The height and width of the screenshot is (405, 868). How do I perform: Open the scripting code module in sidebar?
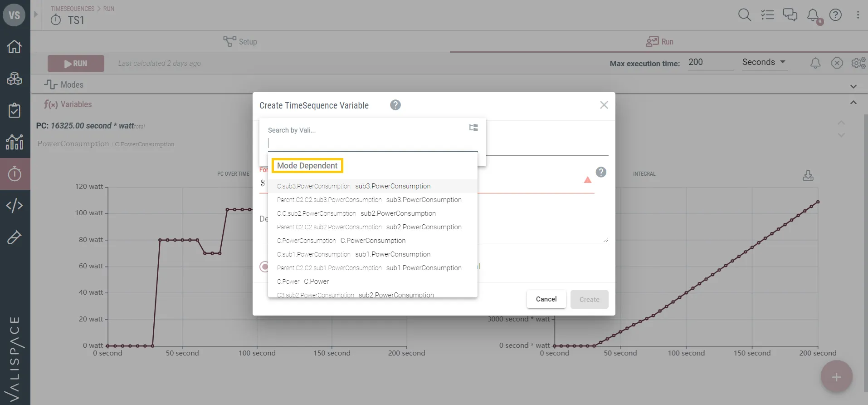[x=15, y=205]
